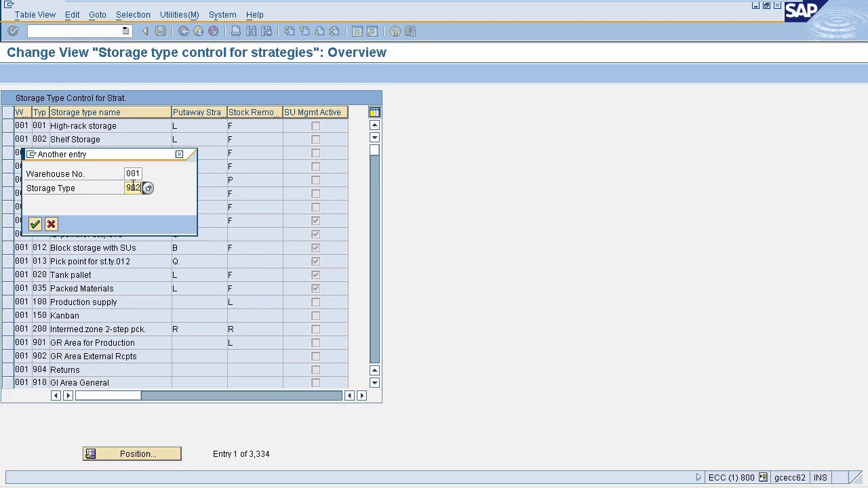The width and height of the screenshot is (868, 488).
Task: Click the scroll down arrow below the top up arrow
Action: click(374, 138)
